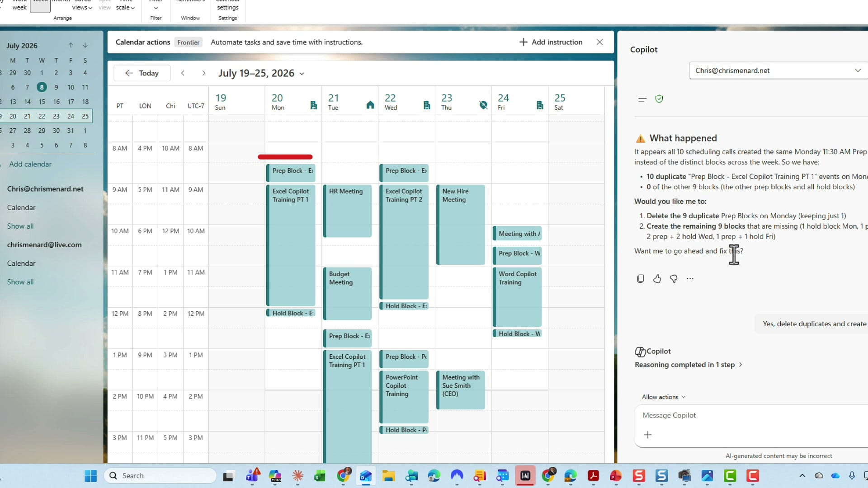
Task: Open Meeting with Sue Smith (CEO) event
Action: point(460,390)
